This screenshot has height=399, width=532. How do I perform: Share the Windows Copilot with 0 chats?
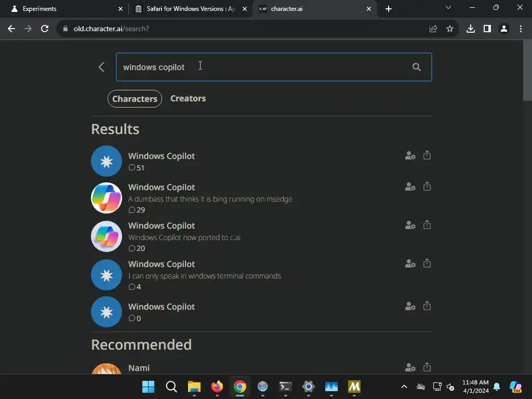tap(427, 305)
